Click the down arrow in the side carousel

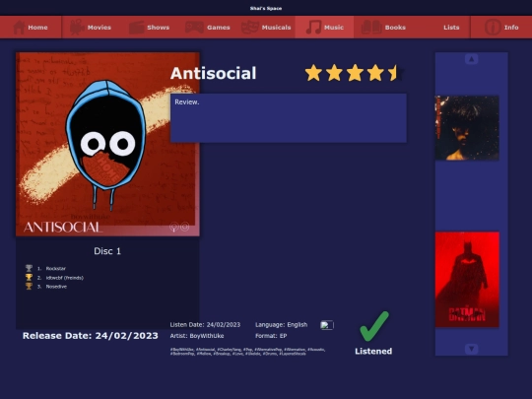471,349
